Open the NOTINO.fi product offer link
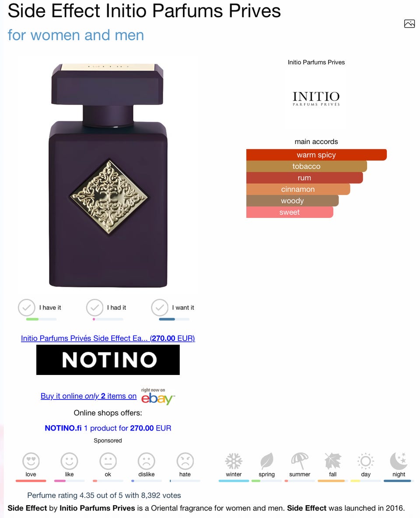This screenshot has height=518, width=420. [x=108, y=428]
